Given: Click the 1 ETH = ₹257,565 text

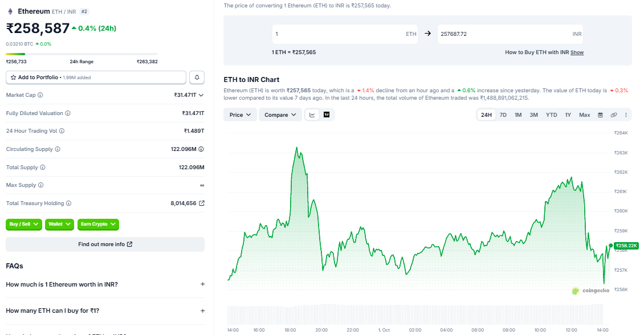Looking at the screenshot, I should point(294,52).
